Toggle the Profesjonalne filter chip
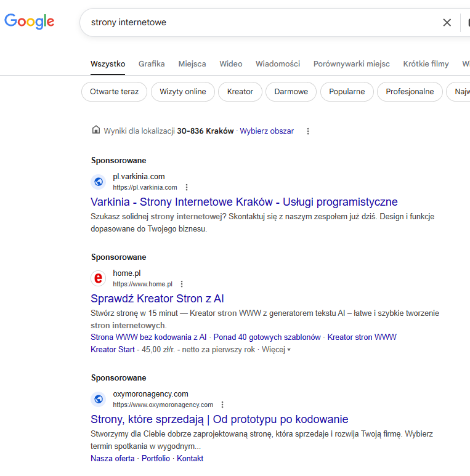 pyautogui.click(x=410, y=92)
